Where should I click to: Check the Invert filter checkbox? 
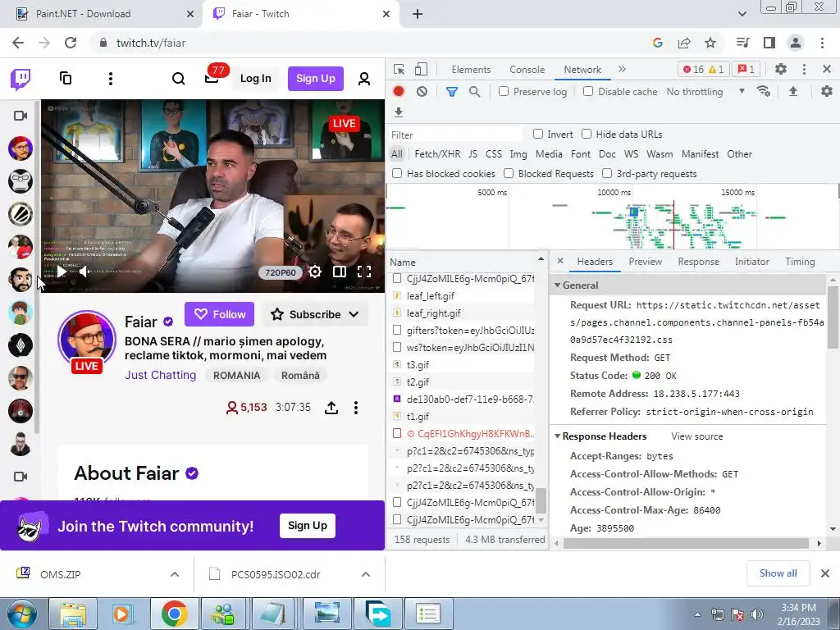point(538,134)
